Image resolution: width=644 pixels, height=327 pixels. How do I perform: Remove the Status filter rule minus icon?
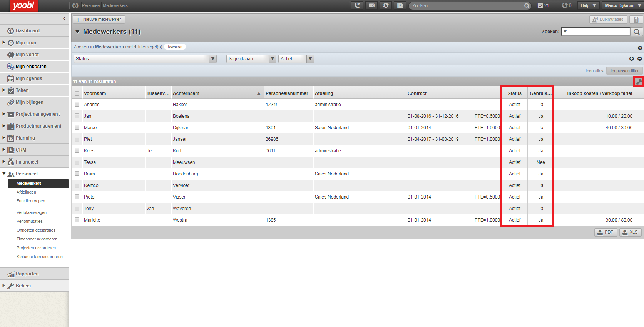(639, 59)
